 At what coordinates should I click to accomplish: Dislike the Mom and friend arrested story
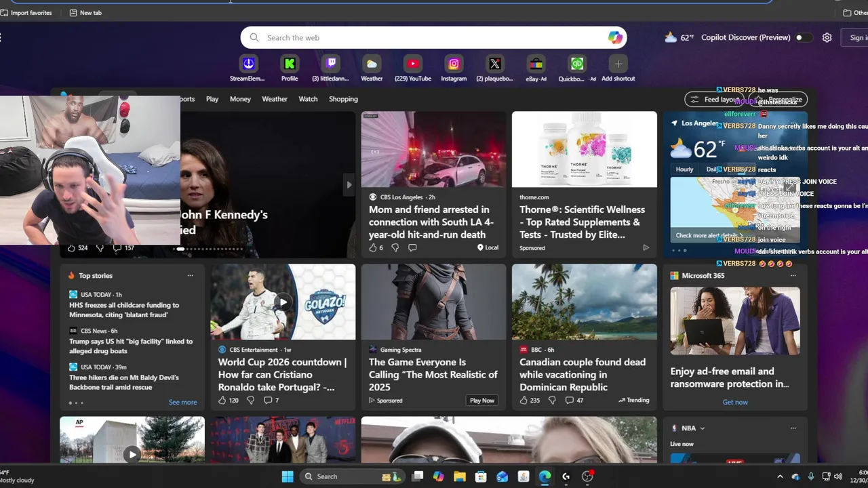(395, 248)
